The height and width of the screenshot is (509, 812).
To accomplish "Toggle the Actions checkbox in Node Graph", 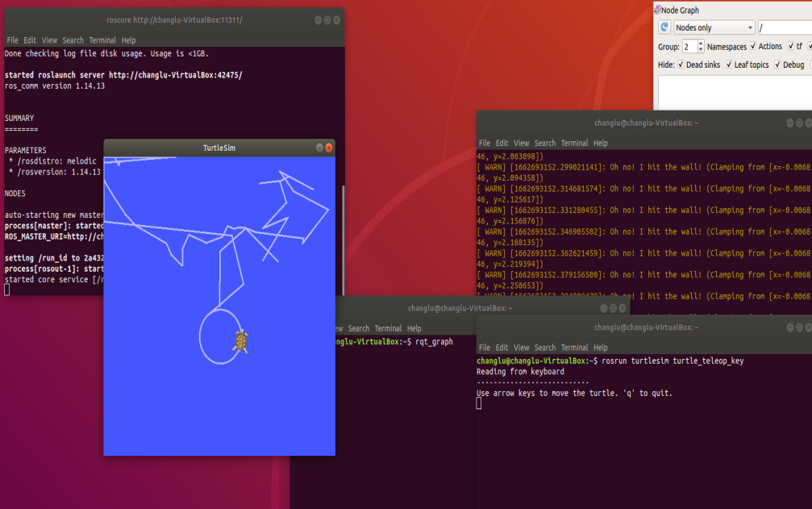I will click(x=753, y=46).
